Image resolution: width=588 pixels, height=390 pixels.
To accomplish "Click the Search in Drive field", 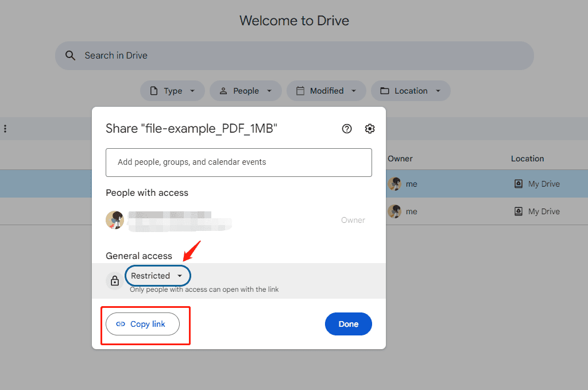I will [x=295, y=56].
